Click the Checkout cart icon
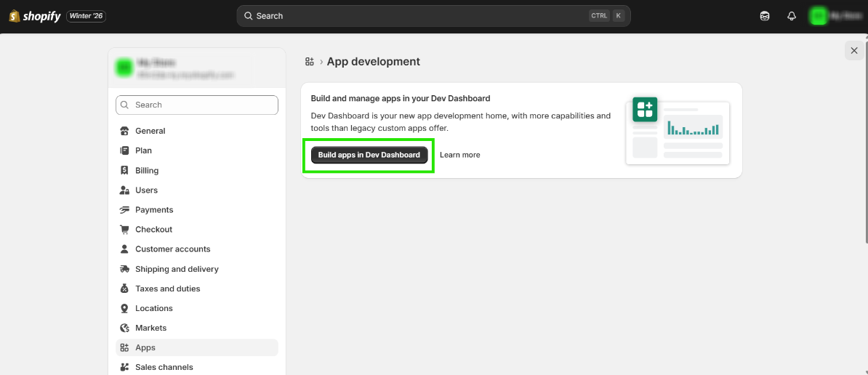Image resolution: width=868 pixels, height=375 pixels. click(x=124, y=230)
